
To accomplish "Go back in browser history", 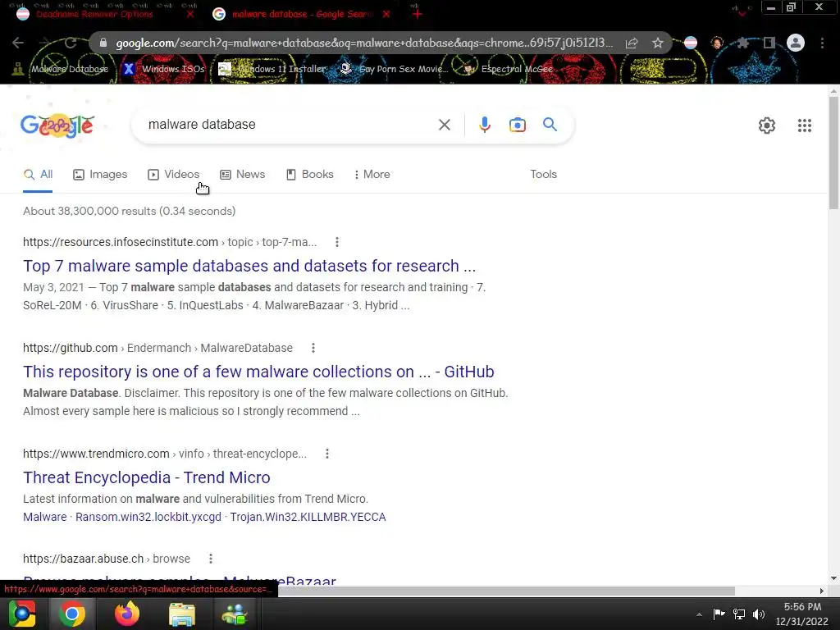I will coord(18,43).
